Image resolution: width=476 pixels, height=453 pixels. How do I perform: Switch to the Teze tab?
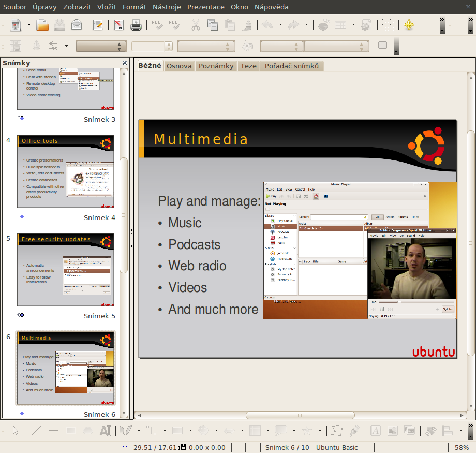[x=248, y=66]
